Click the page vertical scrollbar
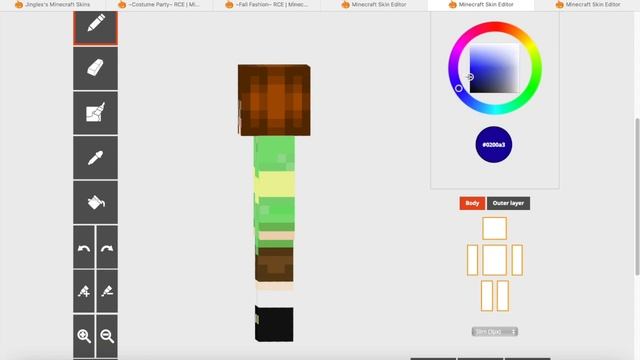640x360 pixels. pyautogui.click(x=637, y=196)
